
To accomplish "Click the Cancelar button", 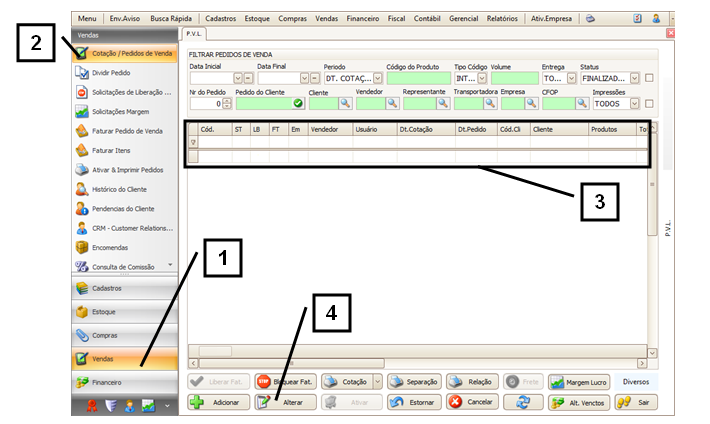I will tap(470, 401).
